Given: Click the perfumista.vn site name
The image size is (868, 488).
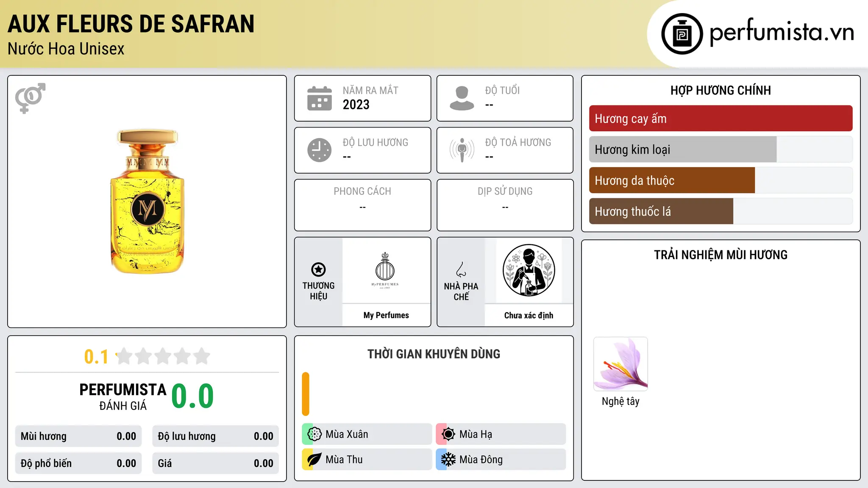Looking at the screenshot, I should click(x=782, y=33).
